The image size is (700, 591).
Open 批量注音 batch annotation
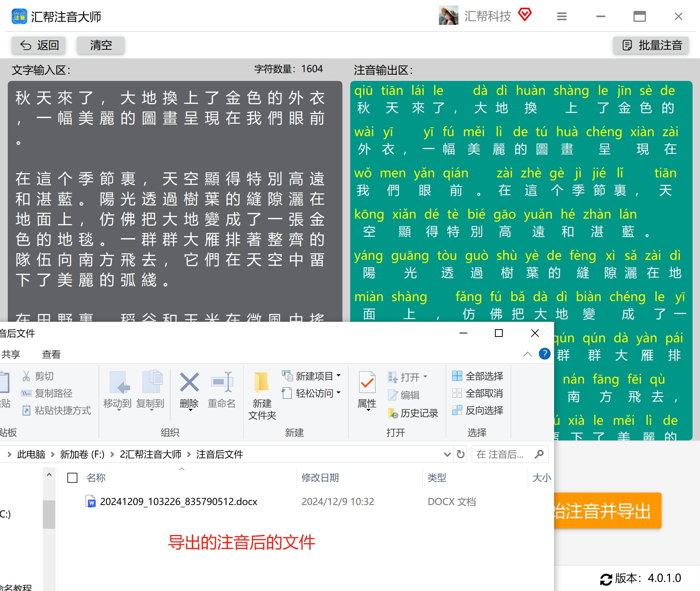tap(651, 45)
